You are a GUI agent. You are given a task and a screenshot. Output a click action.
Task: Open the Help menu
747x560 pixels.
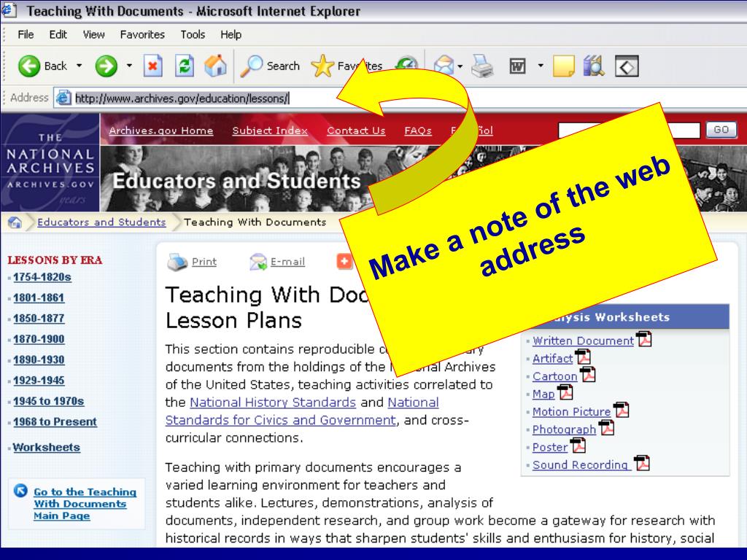[x=231, y=34]
